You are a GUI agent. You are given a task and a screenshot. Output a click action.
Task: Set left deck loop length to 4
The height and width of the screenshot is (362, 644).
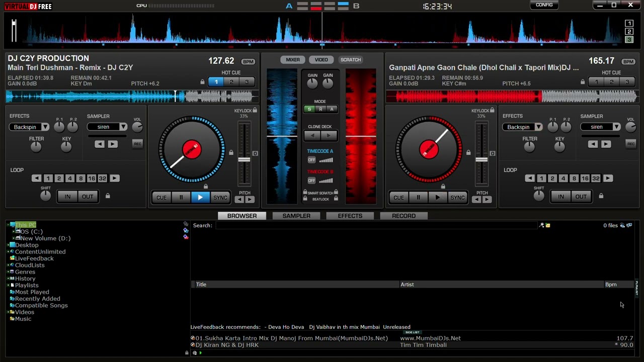coord(70,178)
